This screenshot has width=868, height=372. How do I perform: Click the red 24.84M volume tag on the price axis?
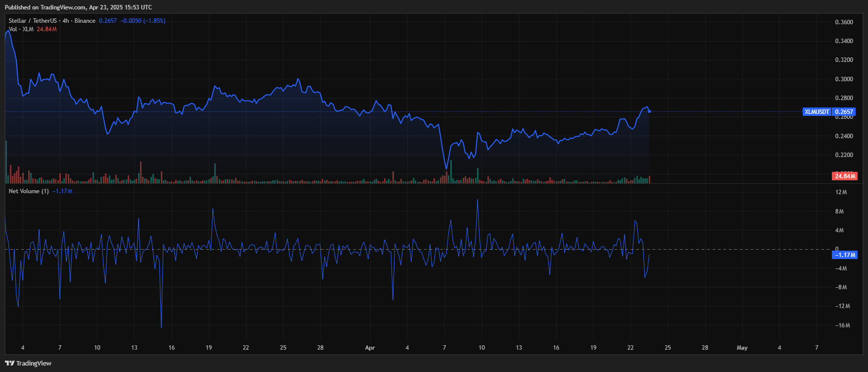tap(845, 176)
